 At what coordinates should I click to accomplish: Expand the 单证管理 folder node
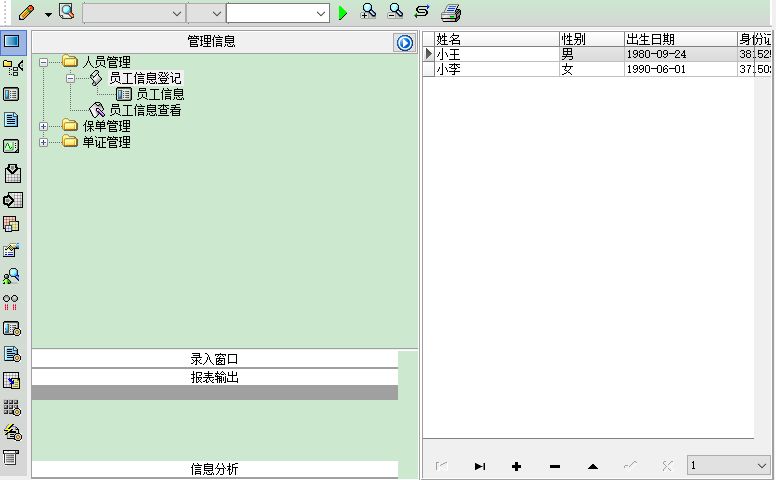44,143
